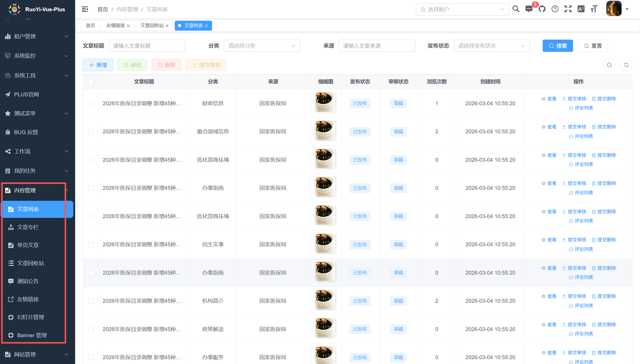Open the font size icon
The height and width of the screenshot is (364, 640).
click(594, 9)
